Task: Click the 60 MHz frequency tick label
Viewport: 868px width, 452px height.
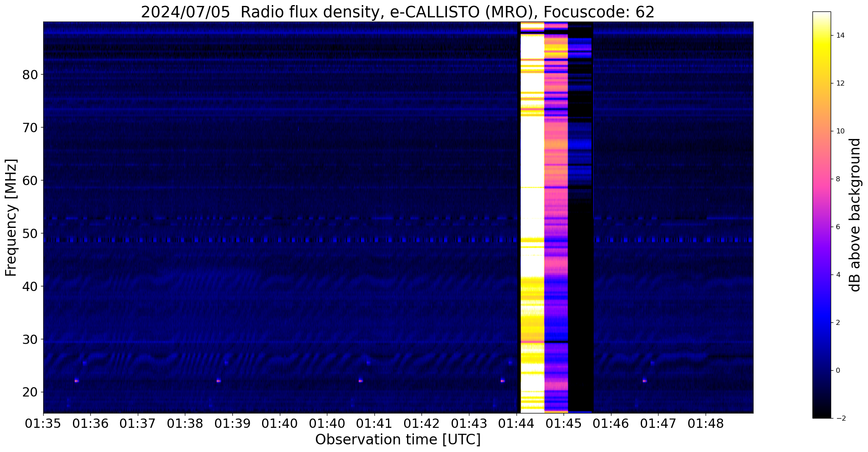Action: coord(29,180)
